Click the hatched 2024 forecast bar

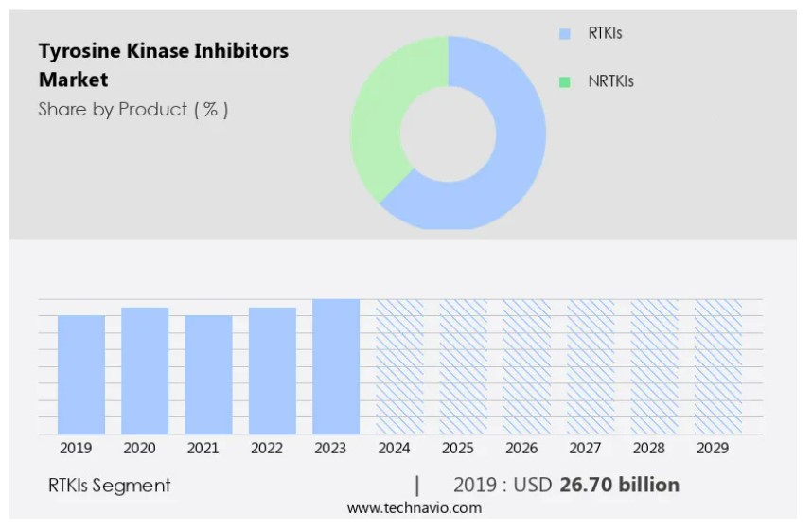click(x=399, y=367)
